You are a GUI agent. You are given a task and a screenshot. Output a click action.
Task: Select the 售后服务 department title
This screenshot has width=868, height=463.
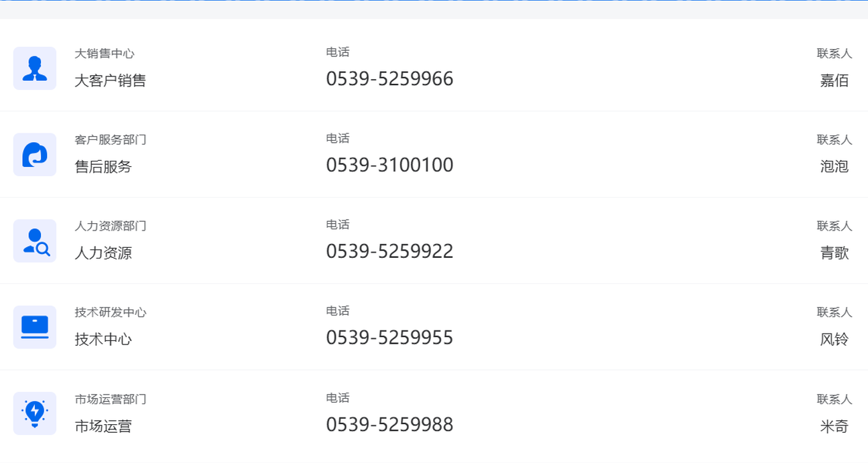pos(103,167)
